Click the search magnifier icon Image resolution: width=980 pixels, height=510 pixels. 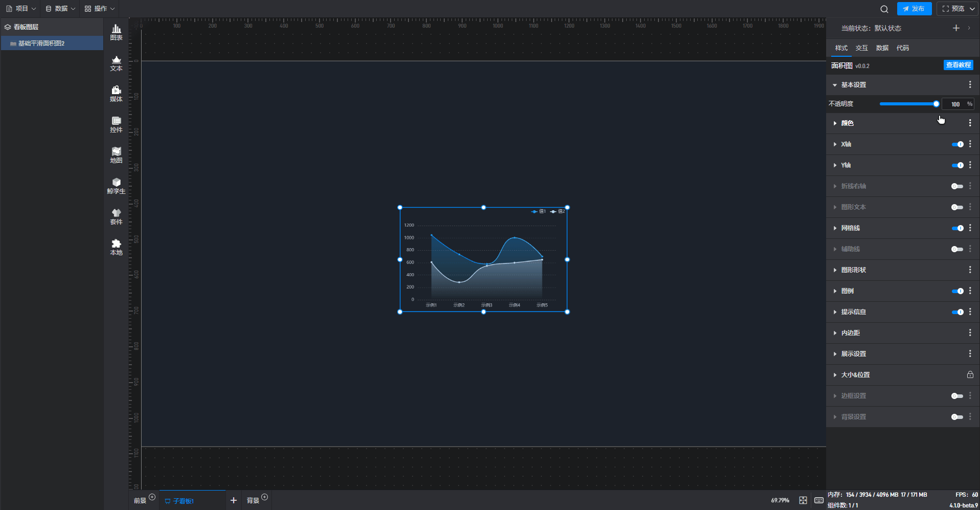click(x=884, y=9)
